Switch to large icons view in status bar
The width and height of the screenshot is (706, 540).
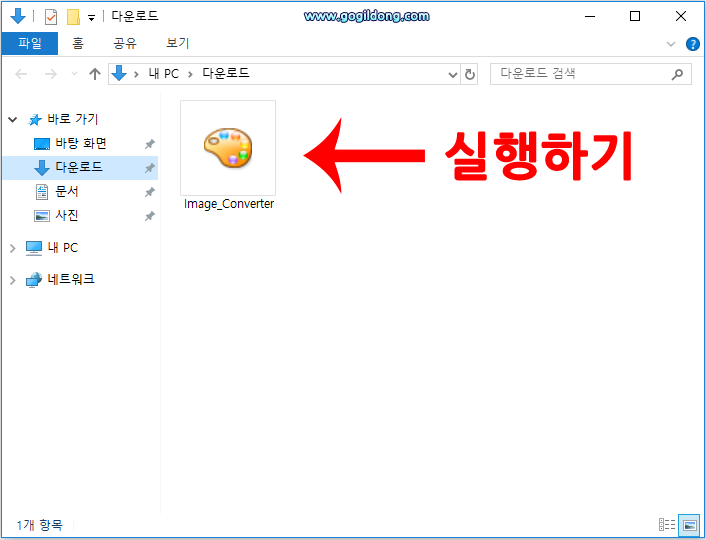point(689,525)
